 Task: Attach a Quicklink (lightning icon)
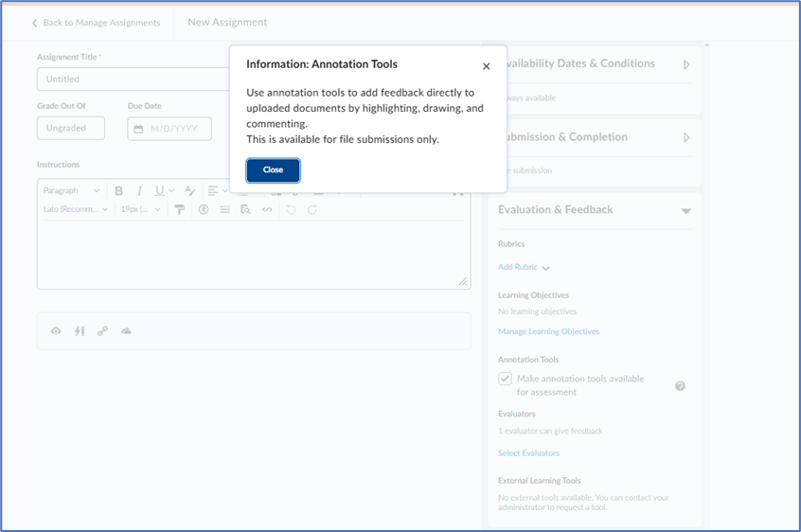[x=80, y=331]
